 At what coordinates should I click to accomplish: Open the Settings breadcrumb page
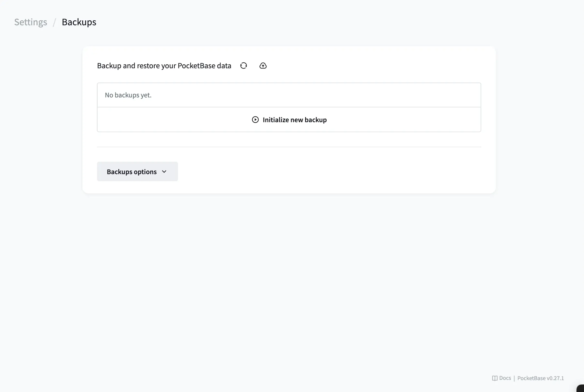[30, 22]
